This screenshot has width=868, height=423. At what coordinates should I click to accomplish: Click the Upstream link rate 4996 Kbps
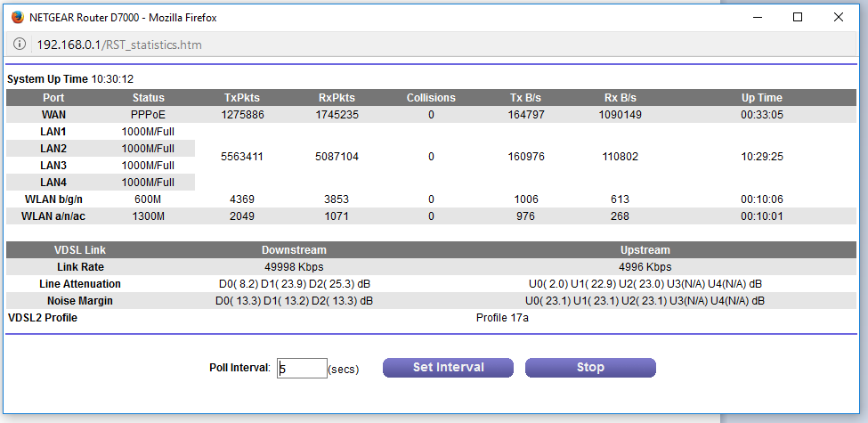pyautogui.click(x=645, y=267)
